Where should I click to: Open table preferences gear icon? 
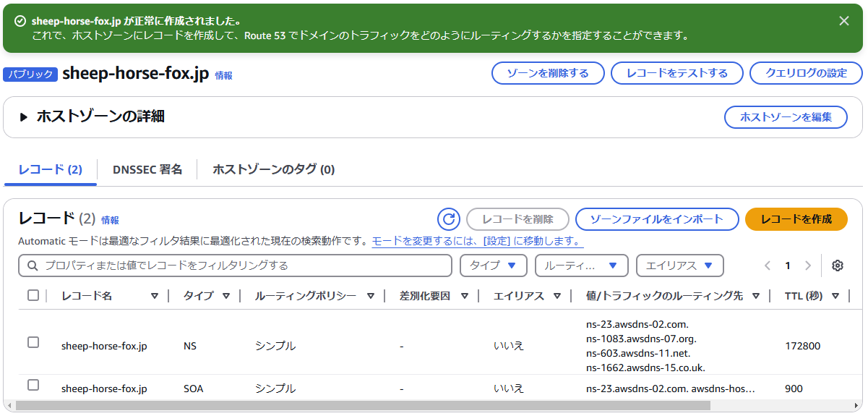(838, 266)
